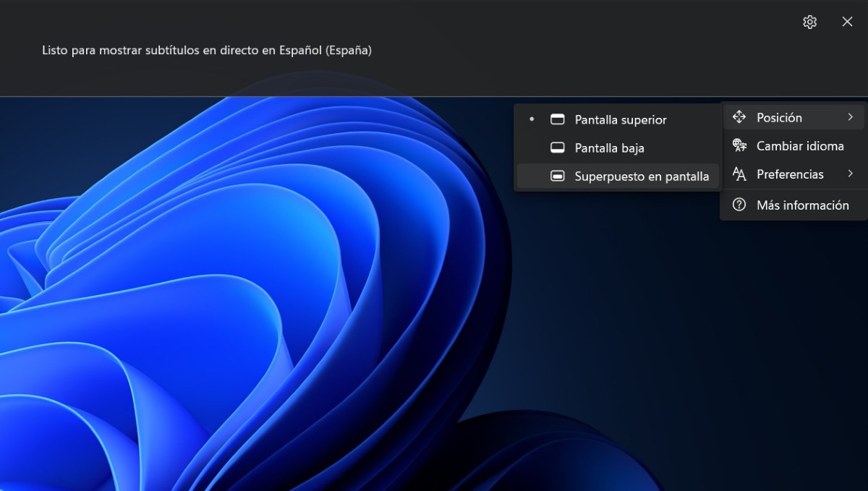Click the Pantalla superior layout icon
The height and width of the screenshot is (491, 868).
point(558,119)
